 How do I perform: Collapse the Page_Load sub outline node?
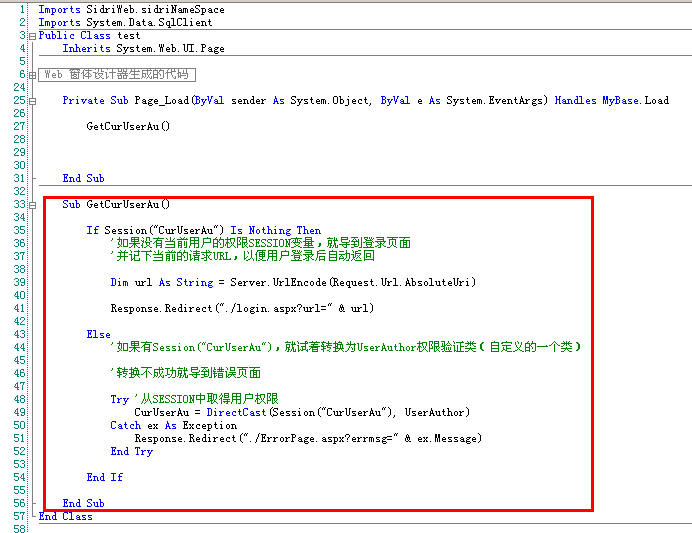[x=32, y=101]
